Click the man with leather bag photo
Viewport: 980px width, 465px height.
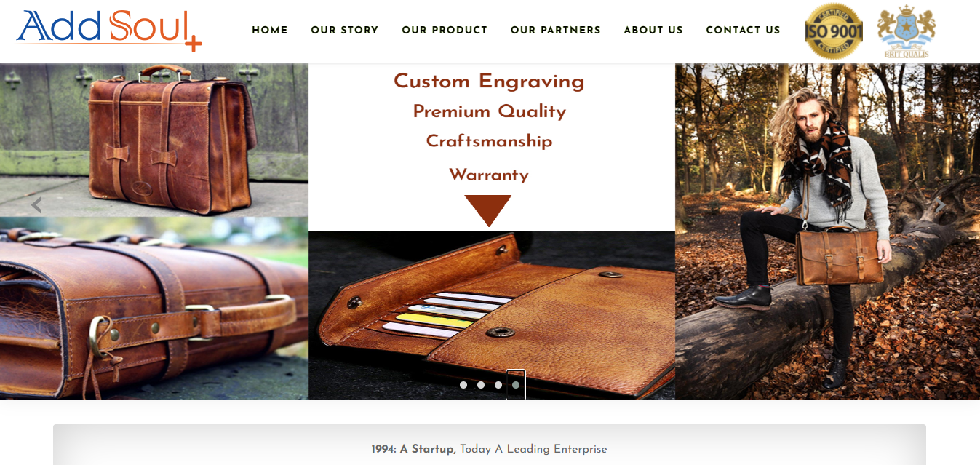pyautogui.click(x=827, y=231)
